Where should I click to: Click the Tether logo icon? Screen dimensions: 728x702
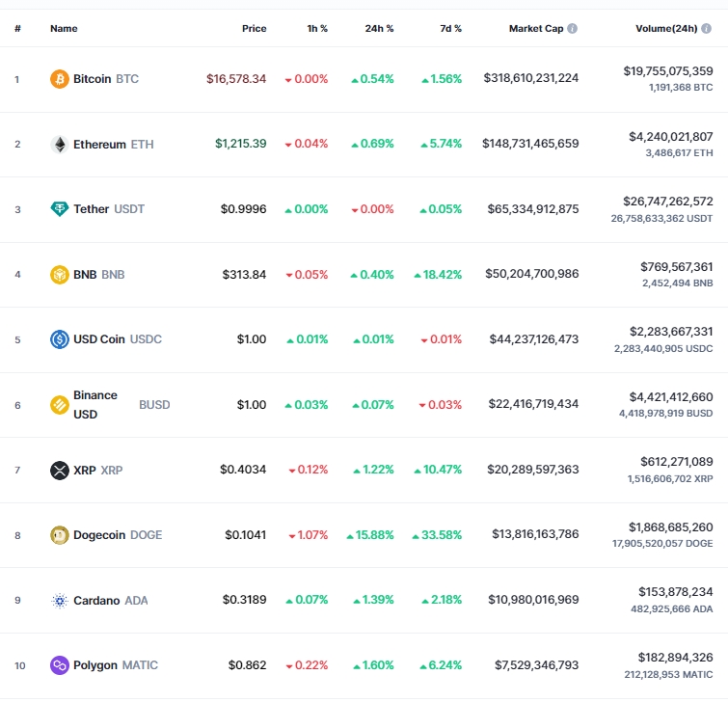pos(60,209)
